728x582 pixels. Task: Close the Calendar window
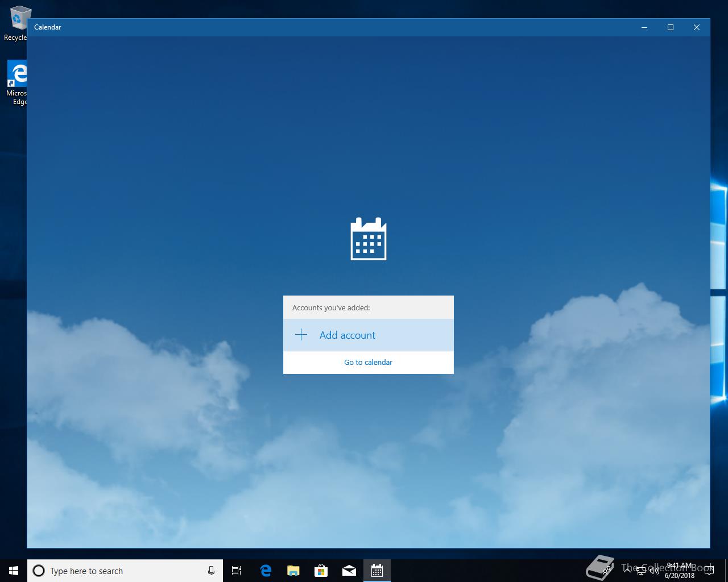697,27
